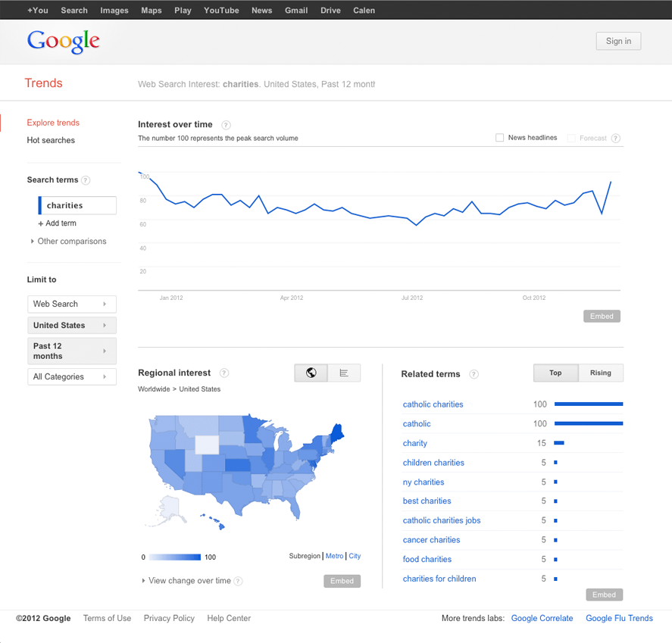This screenshot has height=643, width=672.
Task: Switch regional interest to globe map view
Action: pyautogui.click(x=311, y=373)
